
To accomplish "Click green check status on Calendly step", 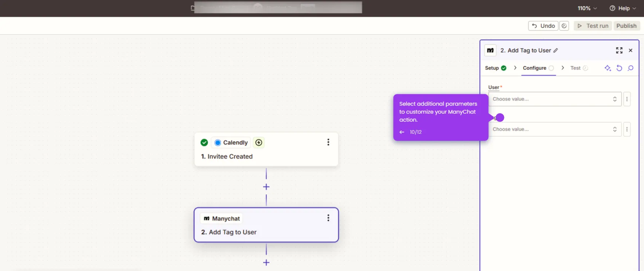I will [x=204, y=143].
